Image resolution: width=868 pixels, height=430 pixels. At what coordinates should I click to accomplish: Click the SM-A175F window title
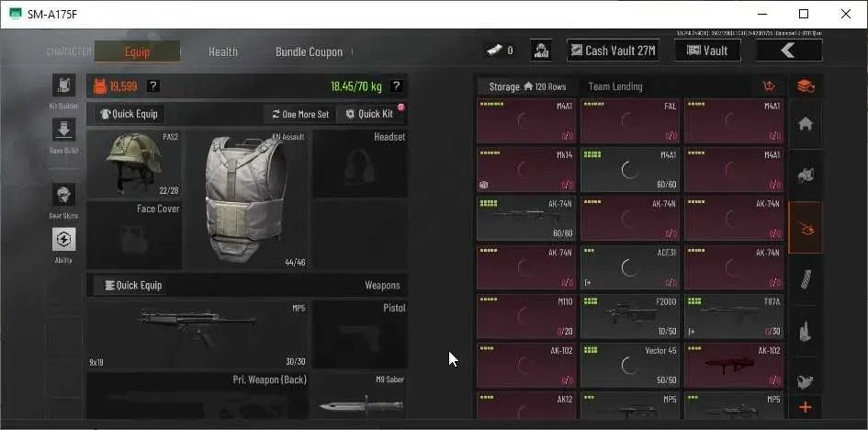pyautogui.click(x=52, y=15)
